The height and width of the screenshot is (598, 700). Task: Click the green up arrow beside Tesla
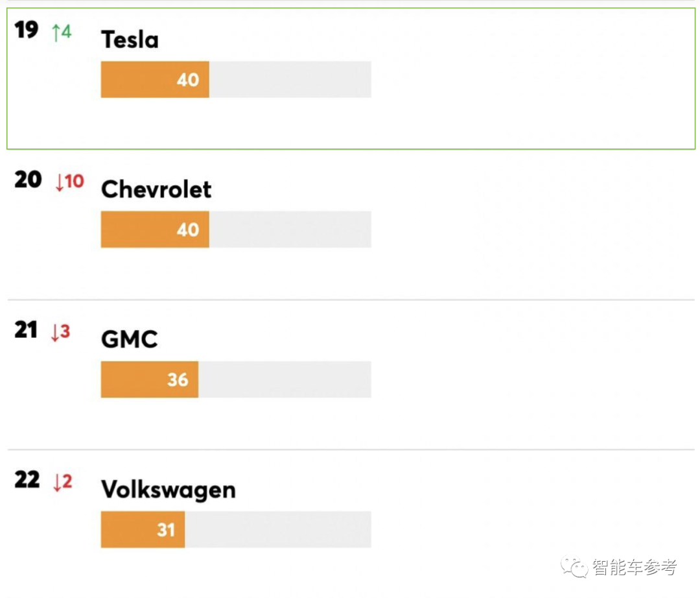tap(56, 32)
